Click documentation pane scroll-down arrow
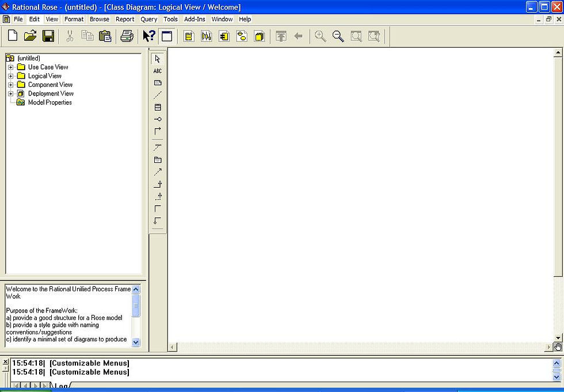 pyautogui.click(x=136, y=342)
